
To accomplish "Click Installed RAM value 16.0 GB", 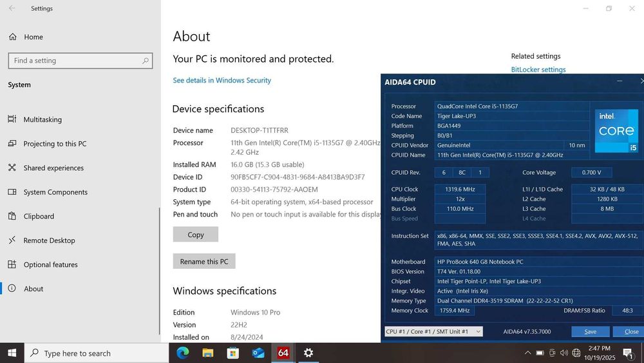I will (x=267, y=164).
